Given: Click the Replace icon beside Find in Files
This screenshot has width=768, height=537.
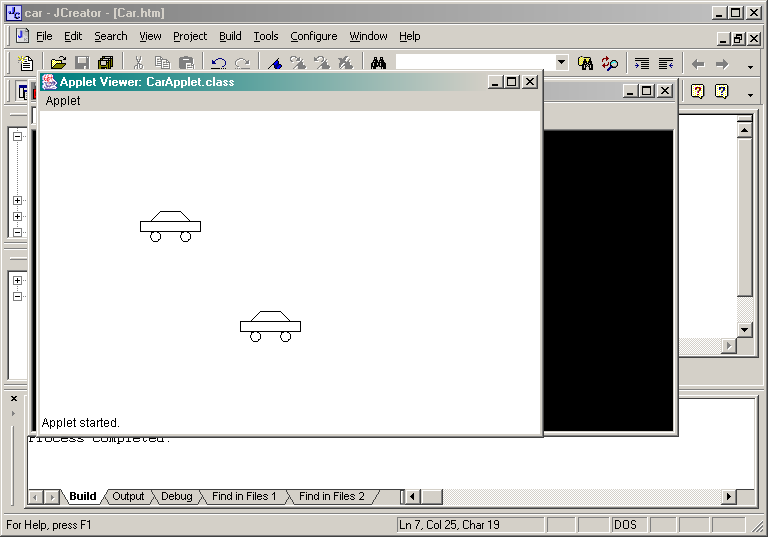Looking at the screenshot, I should (610, 63).
